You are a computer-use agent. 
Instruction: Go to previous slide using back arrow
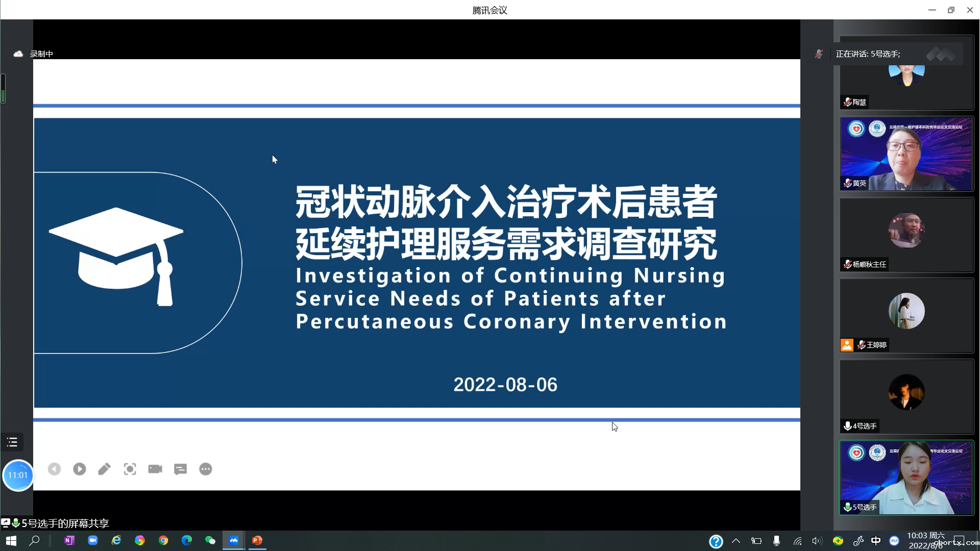point(54,469)
